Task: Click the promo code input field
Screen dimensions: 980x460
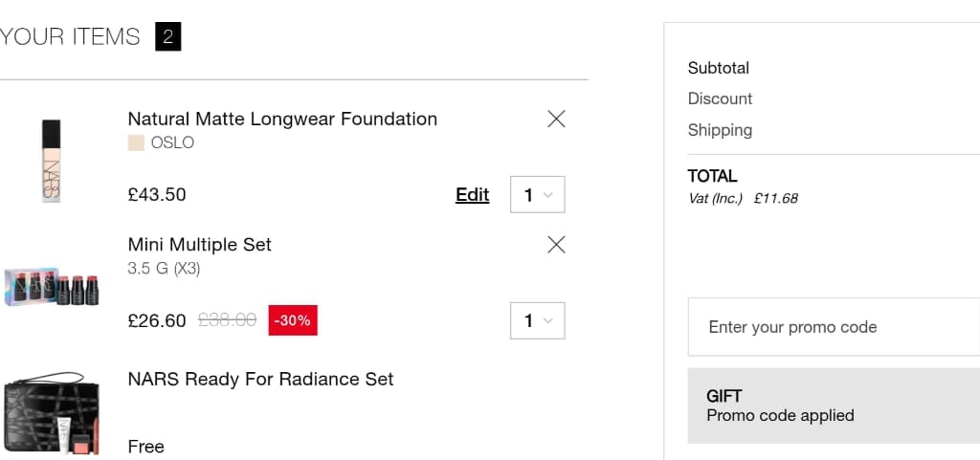Action: [834, 327]
